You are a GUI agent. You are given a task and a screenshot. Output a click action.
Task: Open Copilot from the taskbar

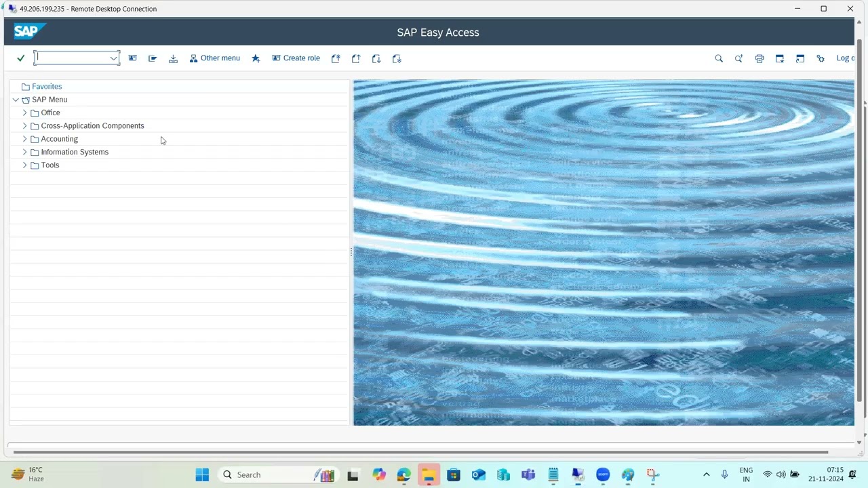coord(379,475)
